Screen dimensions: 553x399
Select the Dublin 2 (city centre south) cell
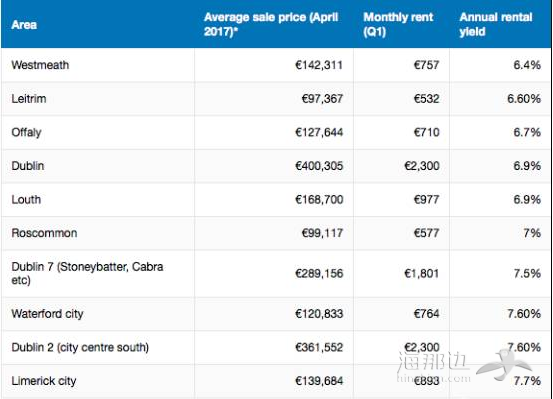tap(80, 347)
